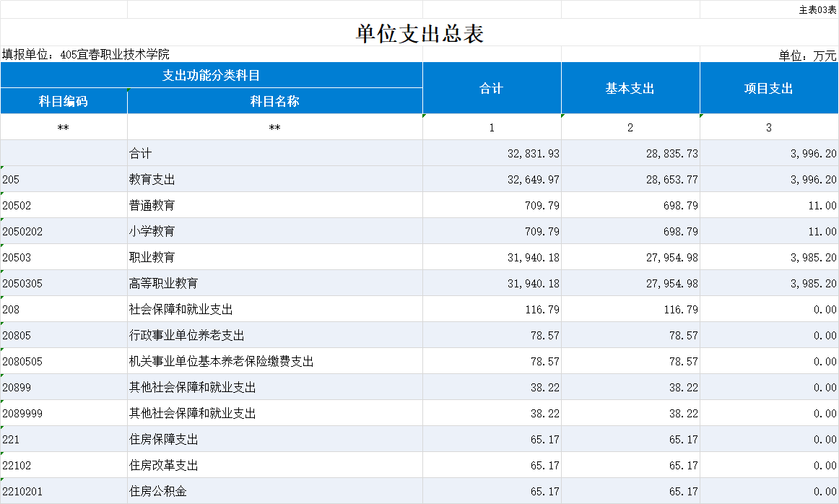The image size is (839, 504).
Task: Select code 22102 housing reform cell
Action: point(17,466)
